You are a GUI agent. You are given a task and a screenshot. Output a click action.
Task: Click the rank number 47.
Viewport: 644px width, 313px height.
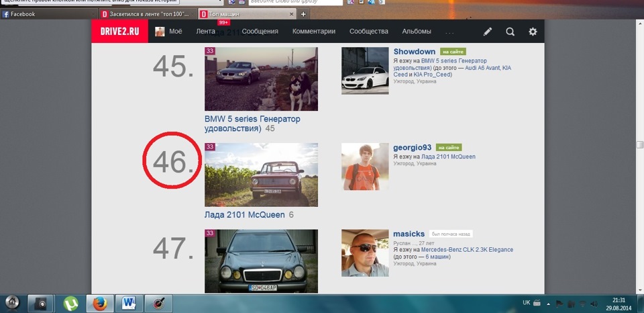173,248
